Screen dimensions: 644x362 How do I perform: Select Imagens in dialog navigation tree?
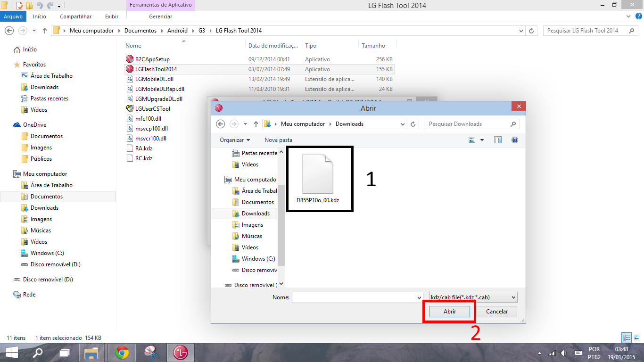252,225
